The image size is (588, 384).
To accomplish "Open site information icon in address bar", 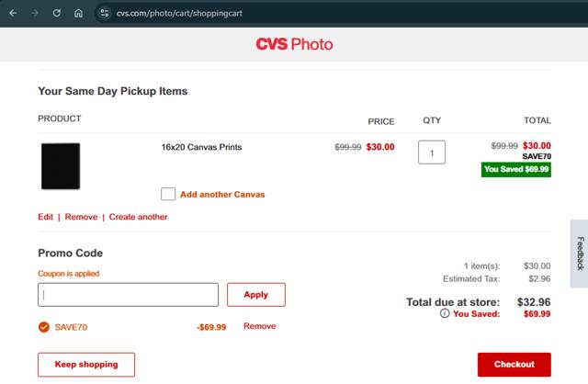I will point(104,14).
